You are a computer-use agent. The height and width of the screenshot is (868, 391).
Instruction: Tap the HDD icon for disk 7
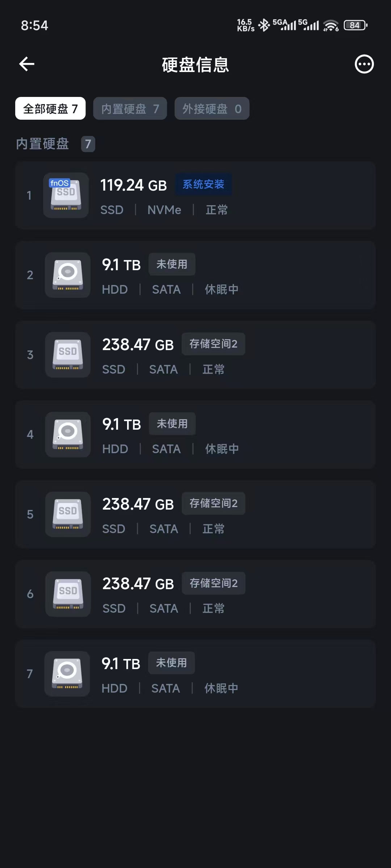[67, 674]
